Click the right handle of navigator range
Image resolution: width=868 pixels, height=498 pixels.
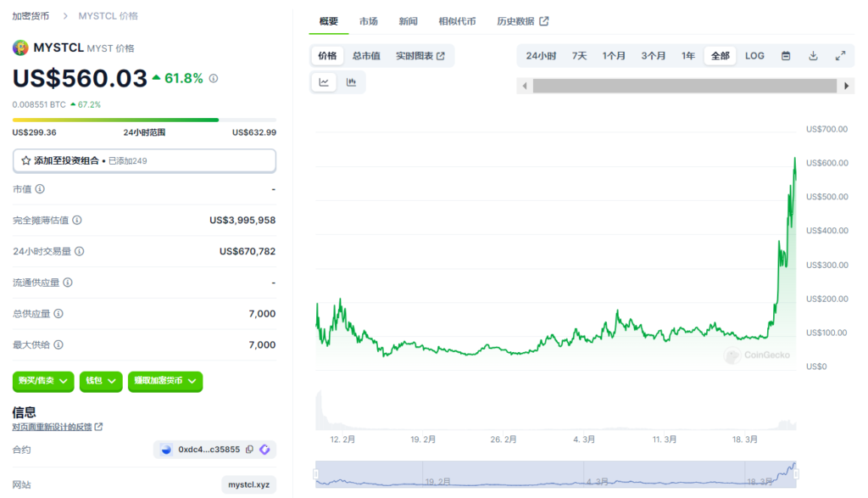(x=796, y=474)
